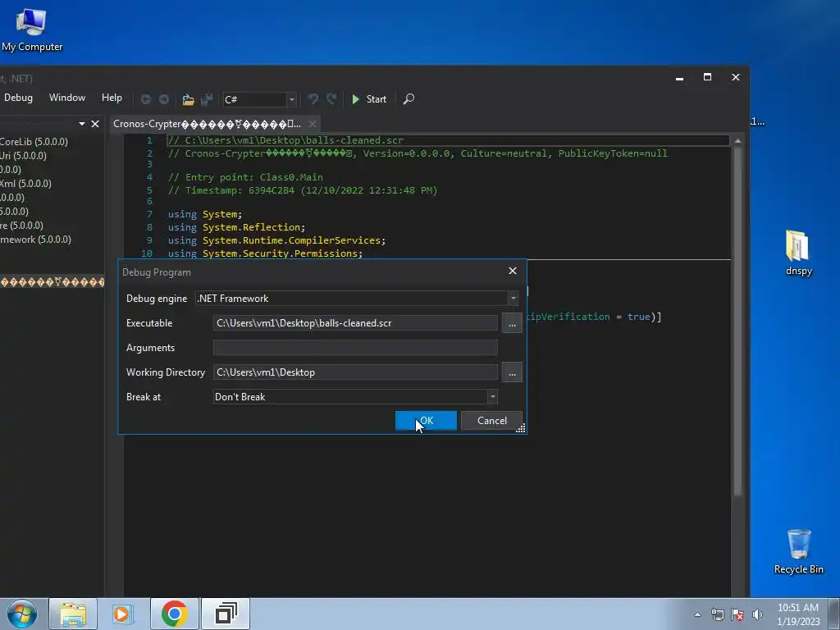
Task: Maximize the dnSpy window
Action: click(x=707, y=77)
